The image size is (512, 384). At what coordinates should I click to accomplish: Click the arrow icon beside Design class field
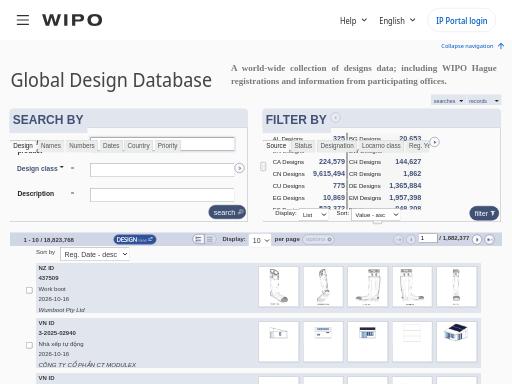click(x=239, y=168)
